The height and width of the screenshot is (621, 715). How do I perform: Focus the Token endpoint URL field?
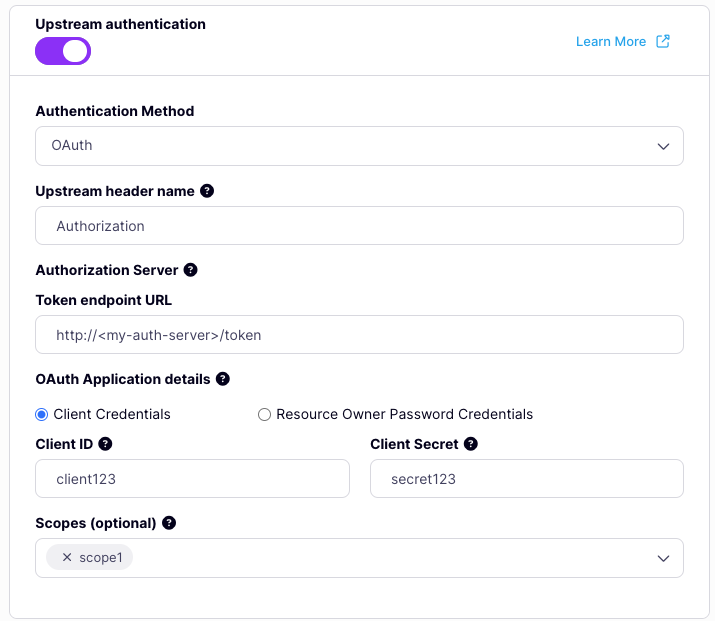(x=358, y=335)
